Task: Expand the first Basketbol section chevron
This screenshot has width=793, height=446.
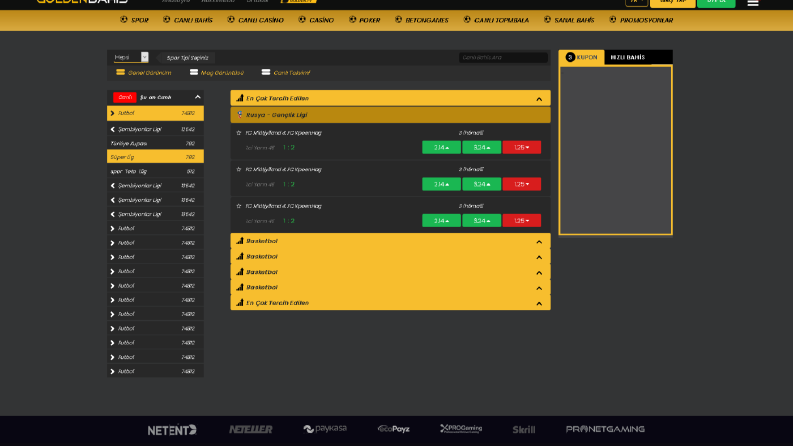Action: pos(539,242)
